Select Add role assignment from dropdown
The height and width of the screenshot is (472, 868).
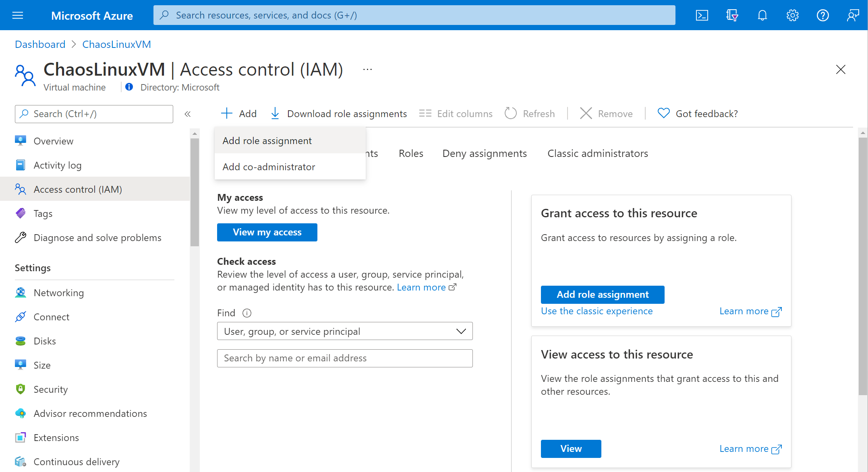point(267,140)
